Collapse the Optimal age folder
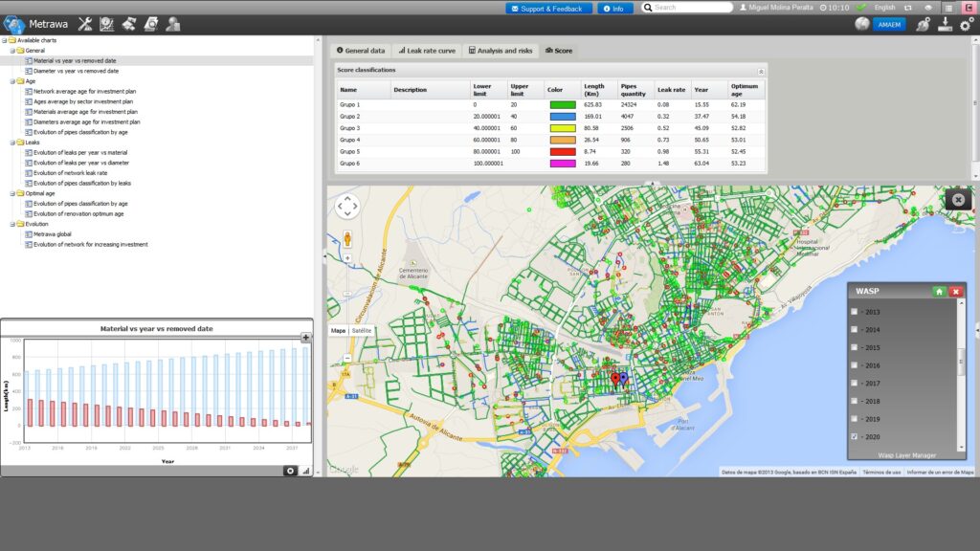This screenshot has height=551, width=980. pos(12,193)
